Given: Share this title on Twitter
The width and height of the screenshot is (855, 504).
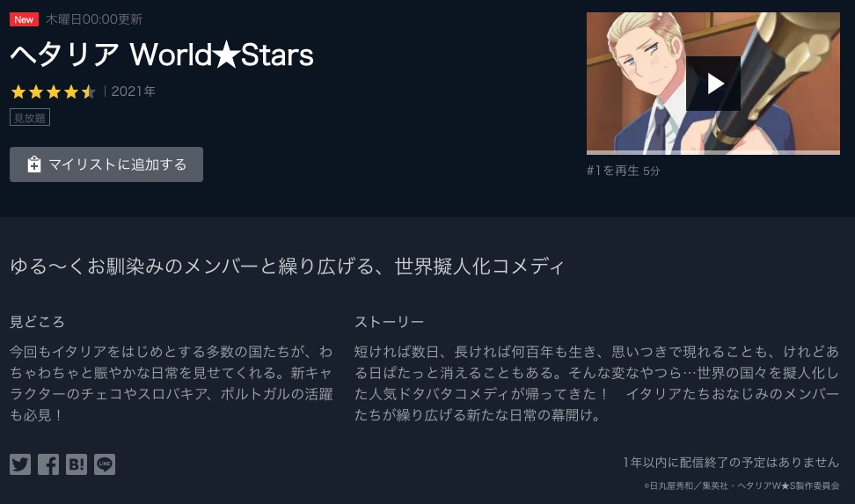Looking at the screenshot, I should coord(20,464).
